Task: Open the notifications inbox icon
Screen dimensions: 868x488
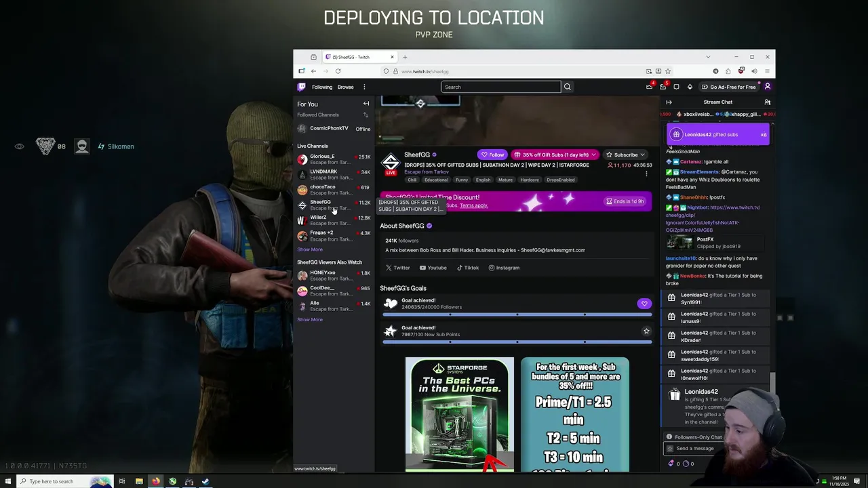Action: [x=663, y=87]
